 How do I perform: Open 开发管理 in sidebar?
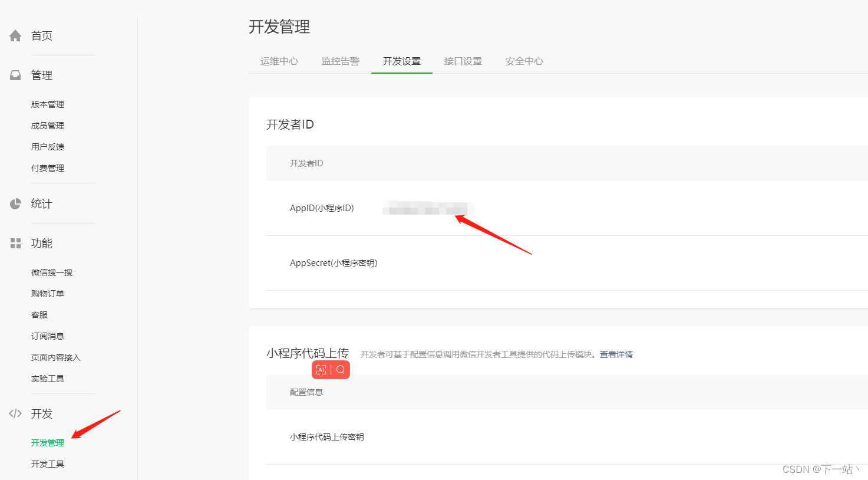(x=48, y=443)
